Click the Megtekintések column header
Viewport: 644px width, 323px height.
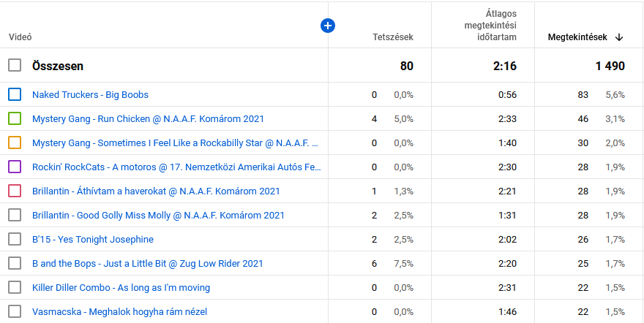click(577, 37)
